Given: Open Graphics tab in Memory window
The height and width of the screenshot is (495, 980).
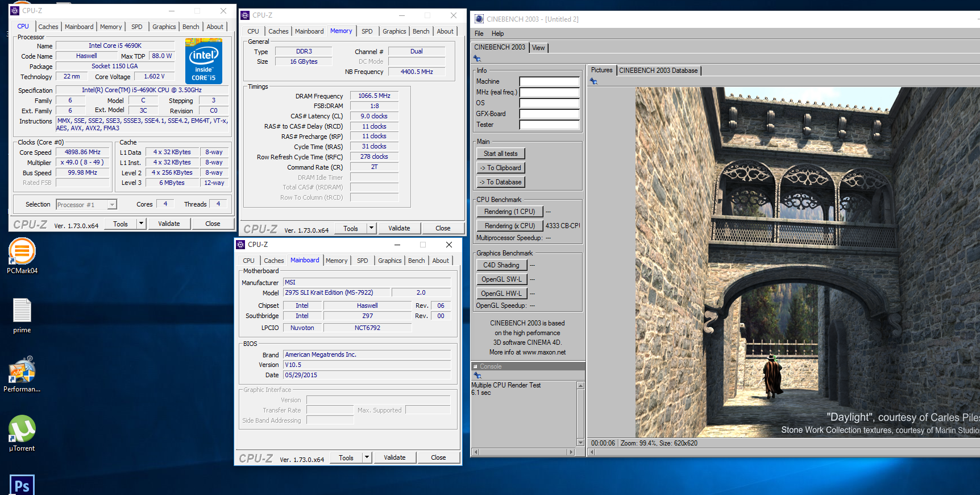Looking at the screenshot, I should point(395,31).
